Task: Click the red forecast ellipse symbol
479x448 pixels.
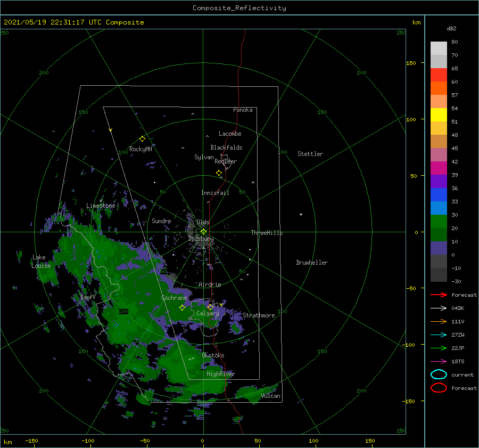Action: tap(439, 388)
